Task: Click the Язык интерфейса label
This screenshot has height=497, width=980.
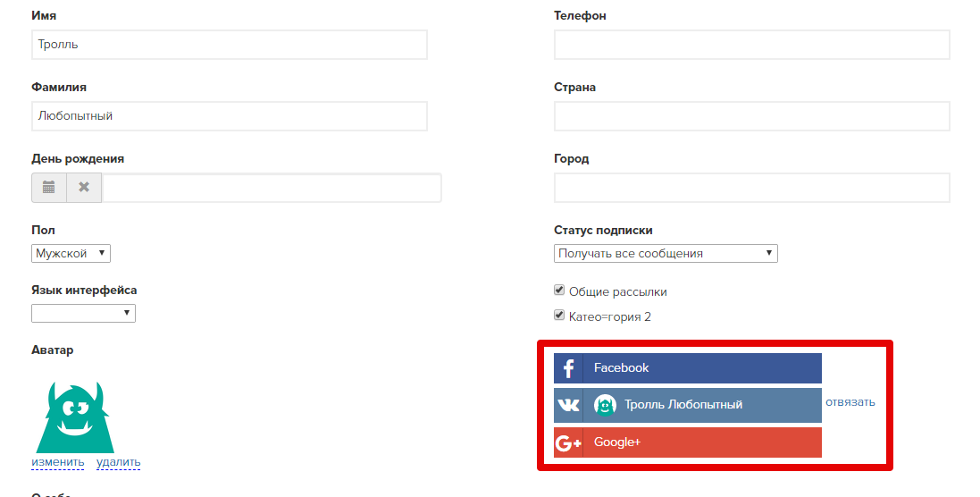Action: pyautogui.click(x=84, y=291)
